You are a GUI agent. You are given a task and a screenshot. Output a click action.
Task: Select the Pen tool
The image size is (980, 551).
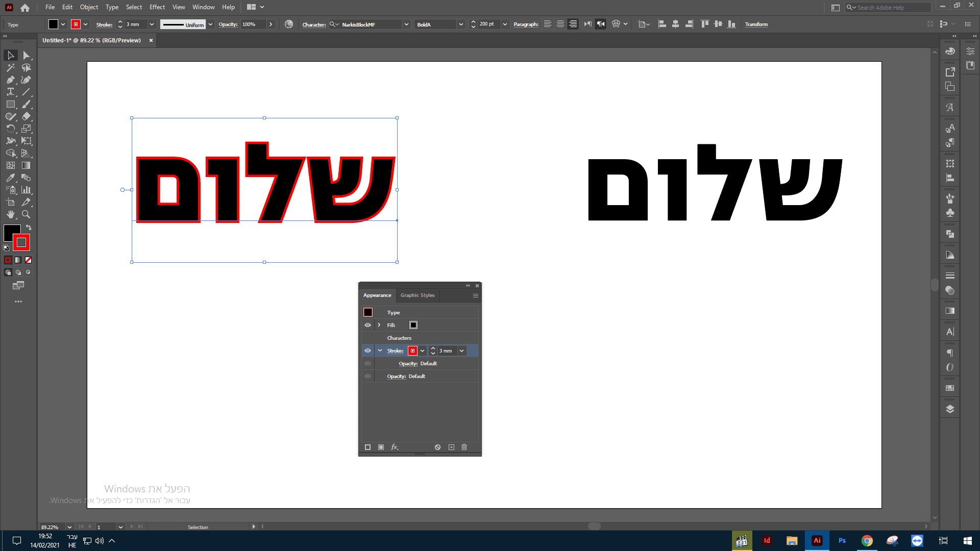[10, 80]
